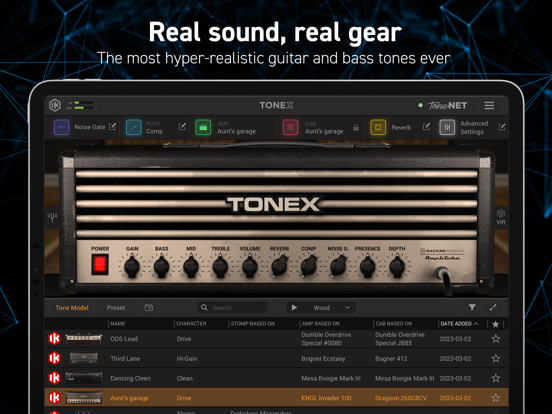
Task: Select the Aunt's garage row name
Action: coord(129,398)
